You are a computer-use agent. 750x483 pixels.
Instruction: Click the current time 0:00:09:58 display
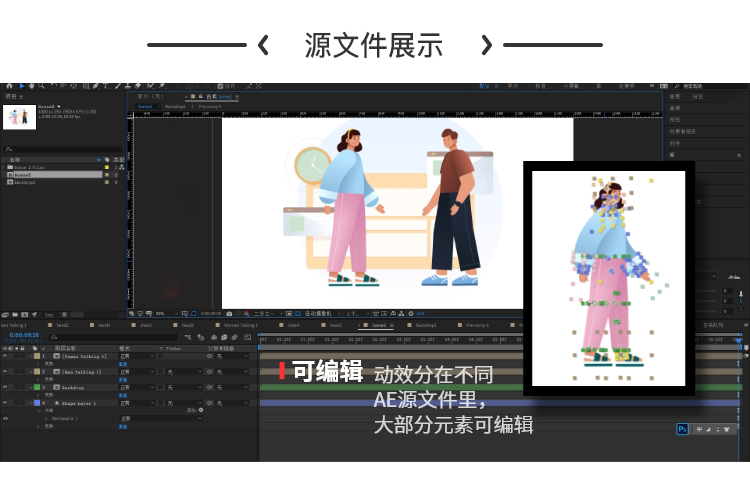(24, 335)
